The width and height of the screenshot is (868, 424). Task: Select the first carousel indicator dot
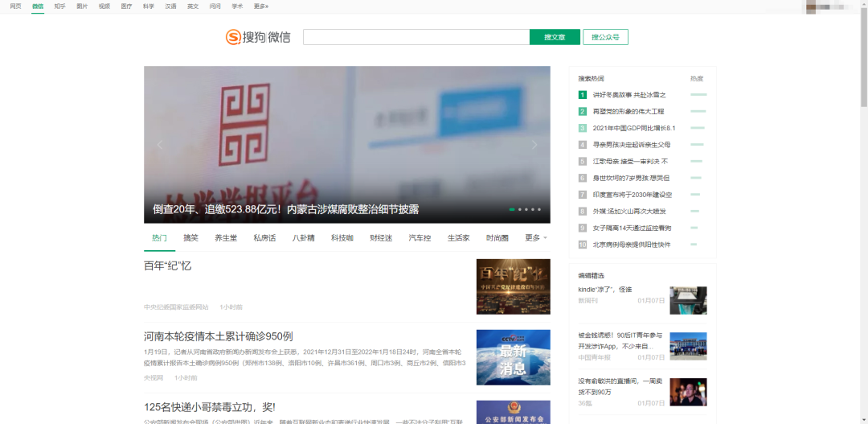pos(512,209)
